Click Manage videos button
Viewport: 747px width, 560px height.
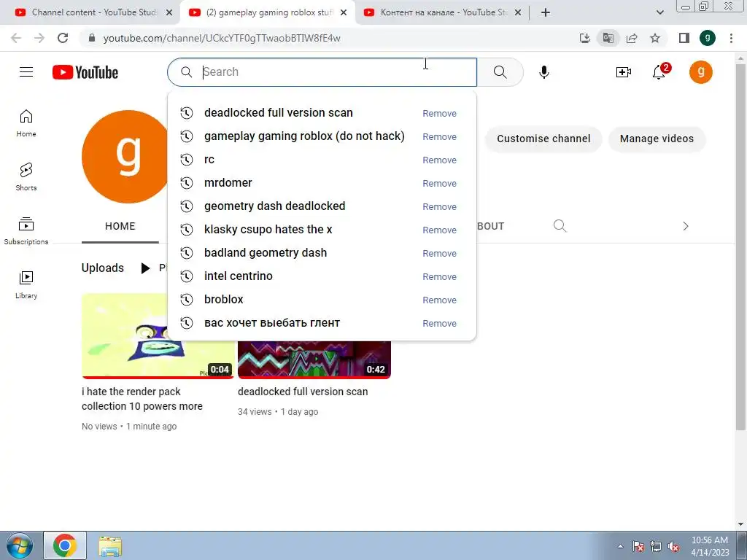coord(657,139)
